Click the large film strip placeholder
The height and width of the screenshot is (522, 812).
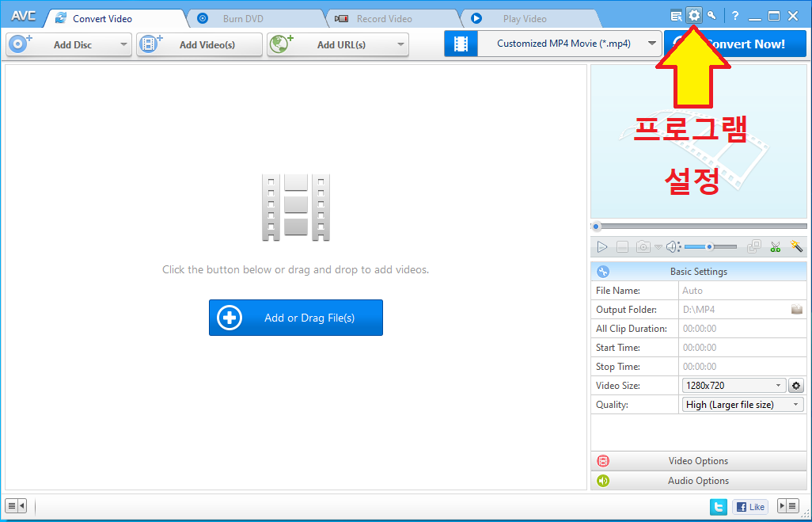tap(296, 208)
